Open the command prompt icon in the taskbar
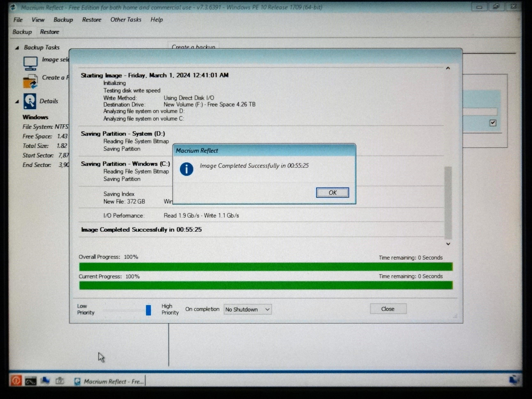This screenshot has height=399, width=532. (31, 381)
